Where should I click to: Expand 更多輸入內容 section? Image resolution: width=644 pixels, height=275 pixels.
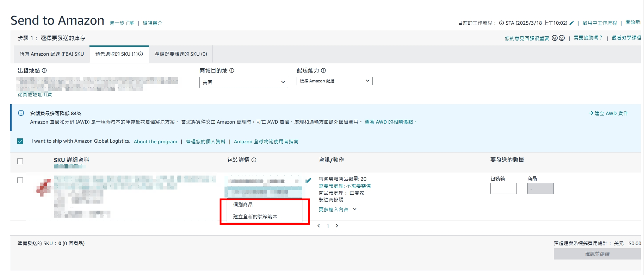(338, 210)
